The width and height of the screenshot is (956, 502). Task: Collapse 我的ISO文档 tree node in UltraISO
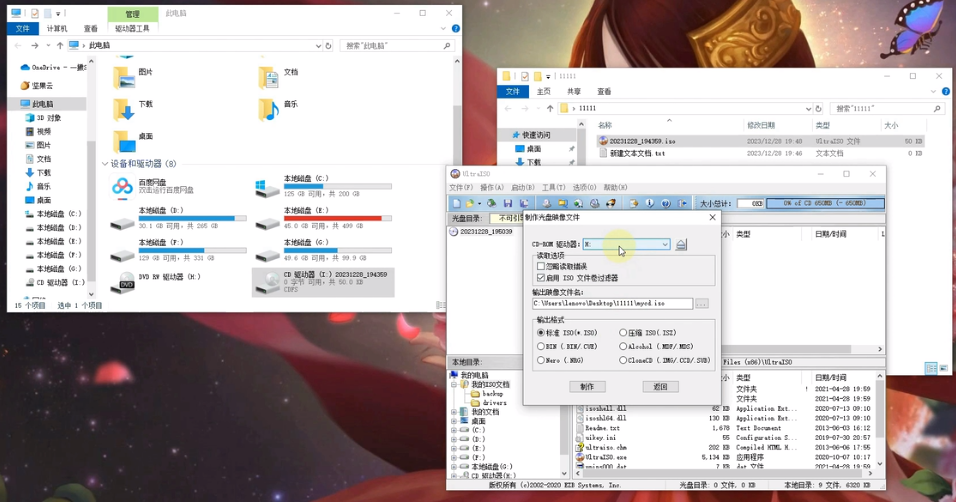click(454, 385)
